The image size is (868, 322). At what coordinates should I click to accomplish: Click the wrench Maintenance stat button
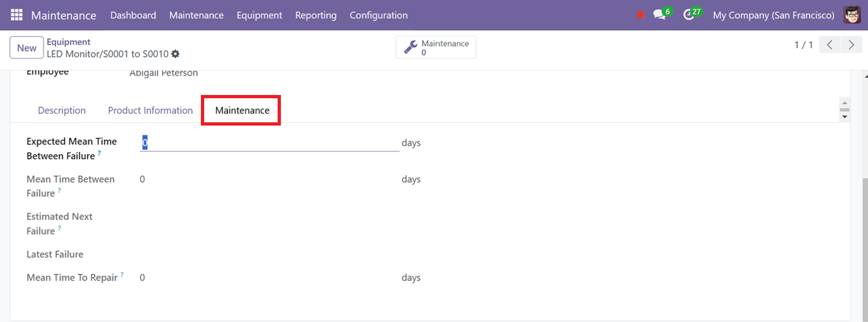pos(436,47)
